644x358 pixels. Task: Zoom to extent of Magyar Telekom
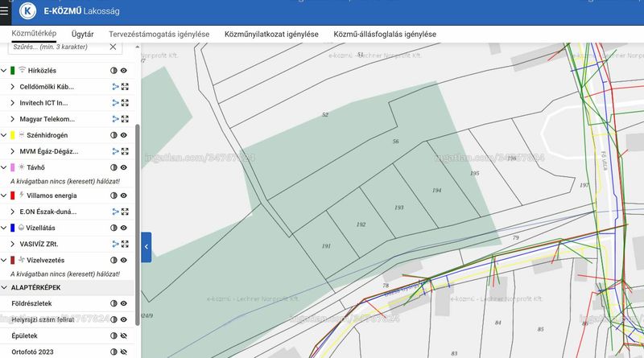pos(125,119)
